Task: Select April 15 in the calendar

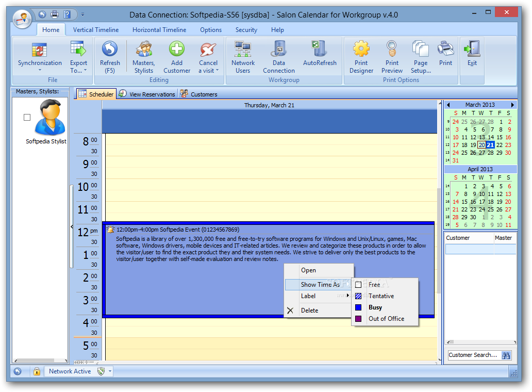Action: coord(464,202)
